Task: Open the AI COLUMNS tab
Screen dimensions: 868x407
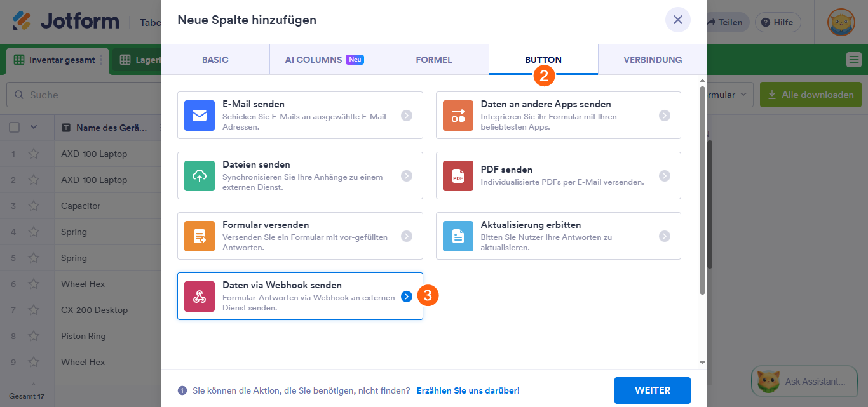Action: [x=324, y=59]
